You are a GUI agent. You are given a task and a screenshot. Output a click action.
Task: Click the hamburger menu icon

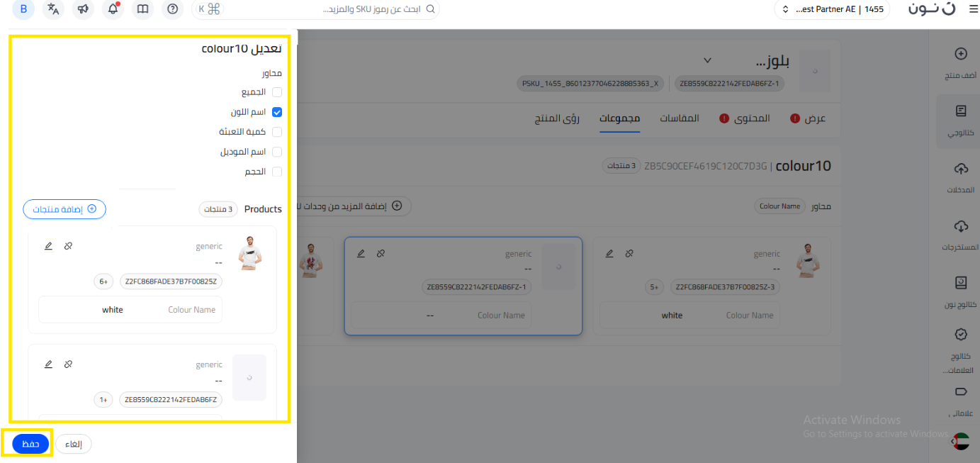971,9
